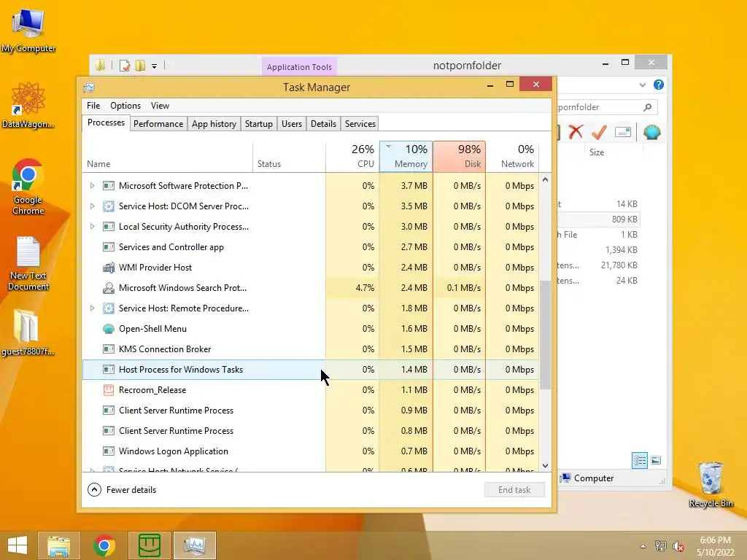Sort processes by Name column
The image size is (747, 560).
click(x=168, y=156)
